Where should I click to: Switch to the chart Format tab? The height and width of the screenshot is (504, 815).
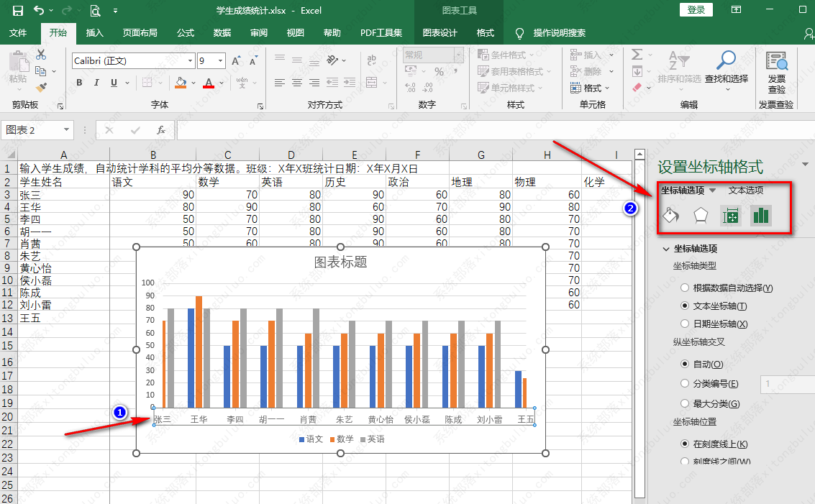(486, 33)
